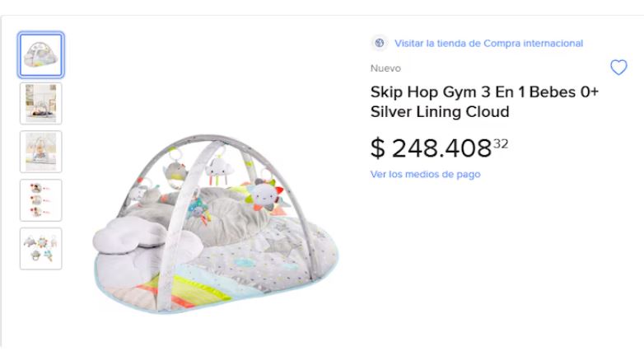Image resolution: width=644 pixels, height=361 pixels.
Task: Open fifth thumbnail showing the hanging toys
Action: pos(41,248)
